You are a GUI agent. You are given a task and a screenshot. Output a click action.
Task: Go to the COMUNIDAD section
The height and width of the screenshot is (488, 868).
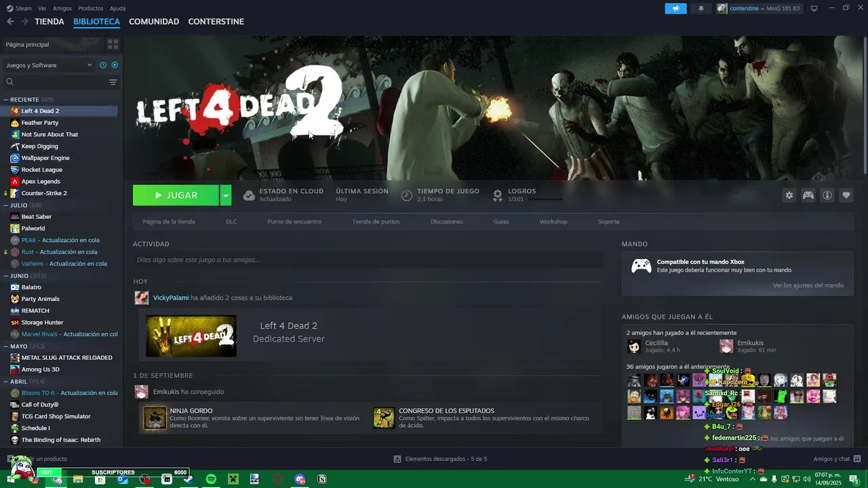(154, 22)
